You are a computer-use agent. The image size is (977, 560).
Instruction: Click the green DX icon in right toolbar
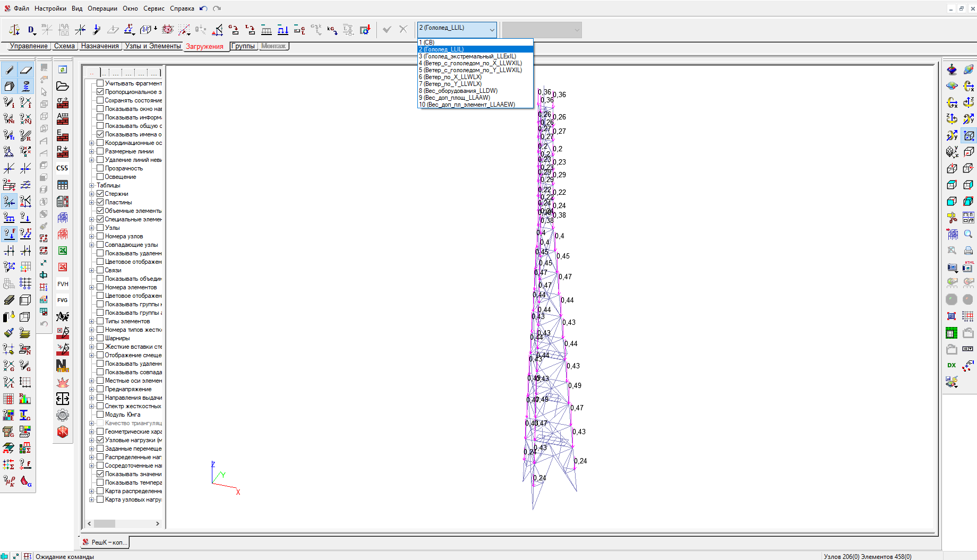(952, 365)
